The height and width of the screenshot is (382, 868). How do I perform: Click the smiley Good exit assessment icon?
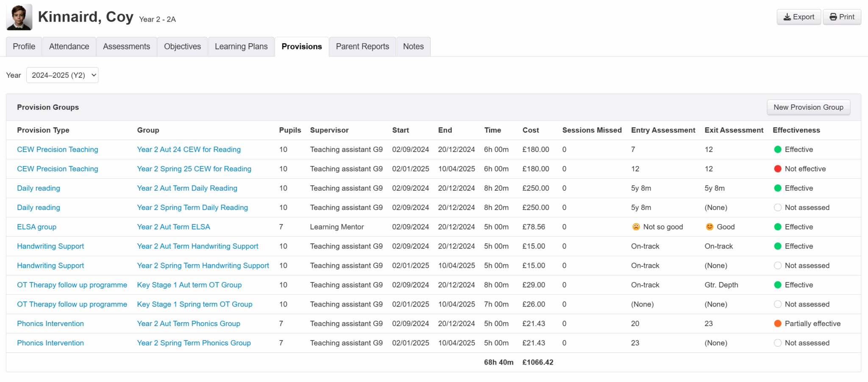(709, 227)
